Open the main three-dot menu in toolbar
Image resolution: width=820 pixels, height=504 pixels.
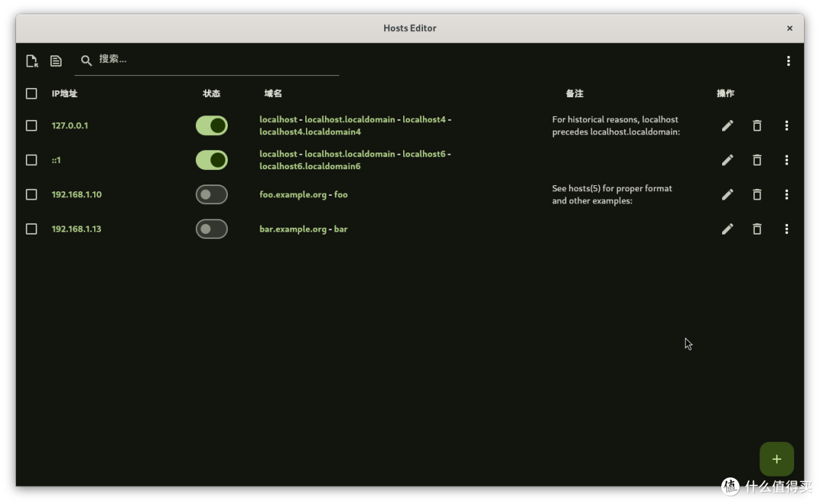(788, 61)
